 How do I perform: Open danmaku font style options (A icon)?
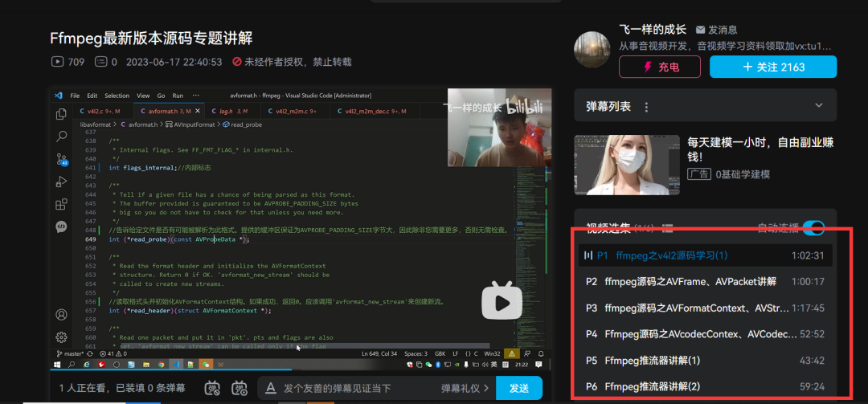pos(271,388)
